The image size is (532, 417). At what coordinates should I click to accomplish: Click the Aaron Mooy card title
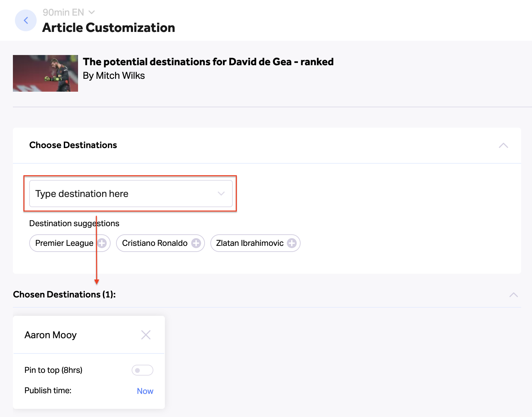pyautogui.click(x=51, y=335)
